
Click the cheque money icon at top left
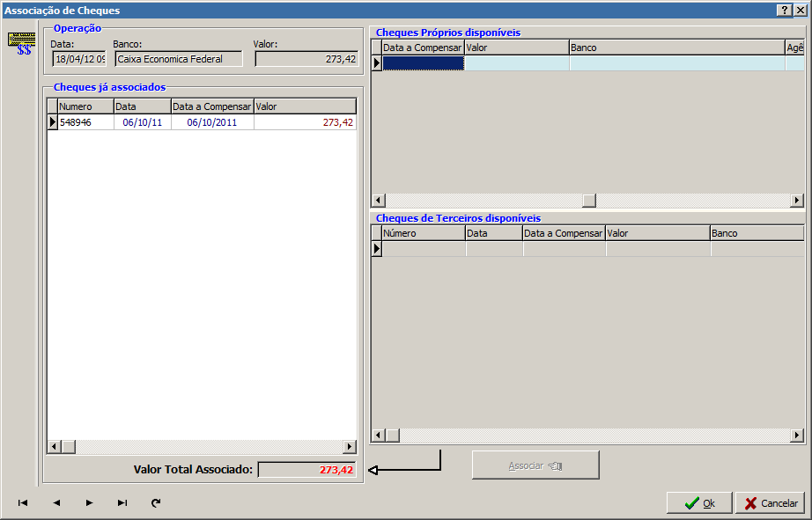(x=20, y=41)
